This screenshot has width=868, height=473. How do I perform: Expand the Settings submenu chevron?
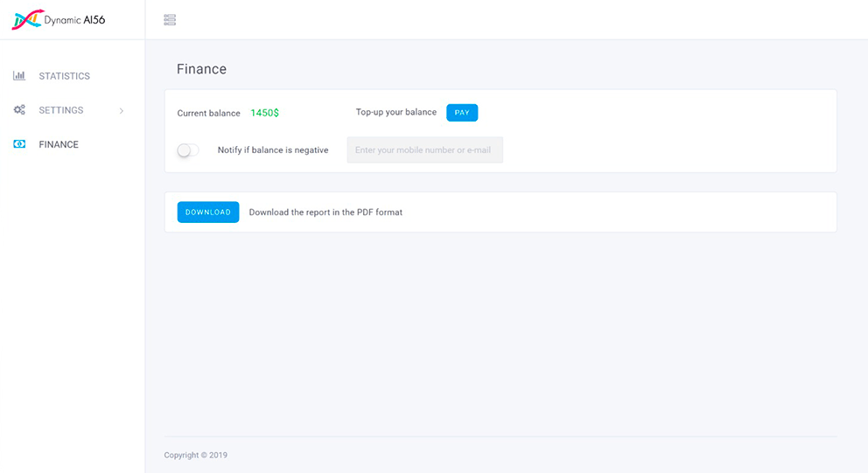(x=122, y=111)
